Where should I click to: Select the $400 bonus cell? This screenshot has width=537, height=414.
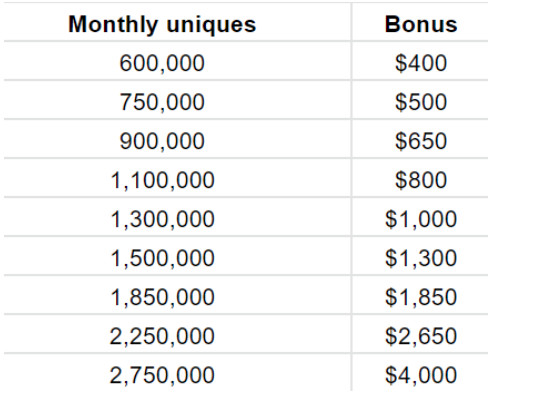pyautogui.click(x=421, y=63)
